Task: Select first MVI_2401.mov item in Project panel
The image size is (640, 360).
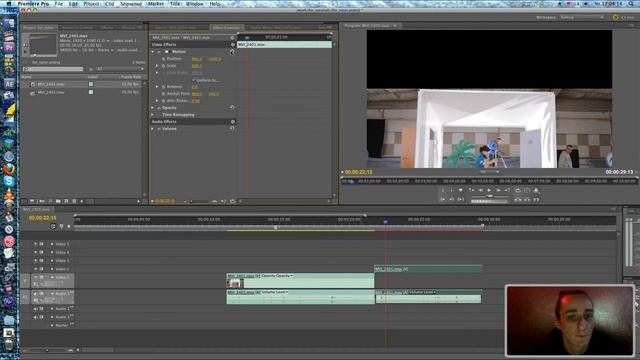Action: [x=51, y=84]
